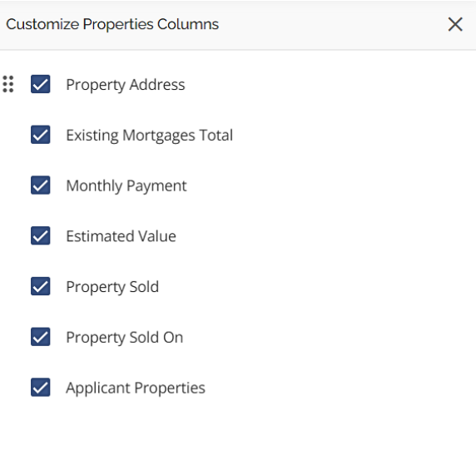Select the Applicant Properties label text
The width and height of the screenshot is (476, 475).
point(136,388)
